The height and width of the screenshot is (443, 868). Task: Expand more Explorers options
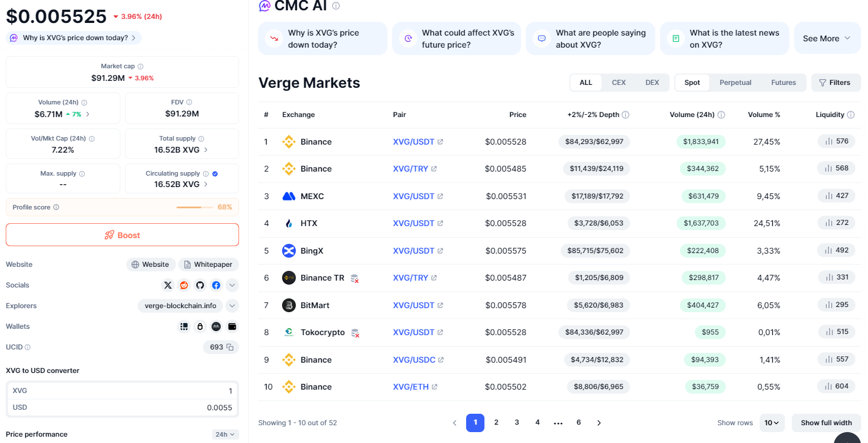(232, 306)
